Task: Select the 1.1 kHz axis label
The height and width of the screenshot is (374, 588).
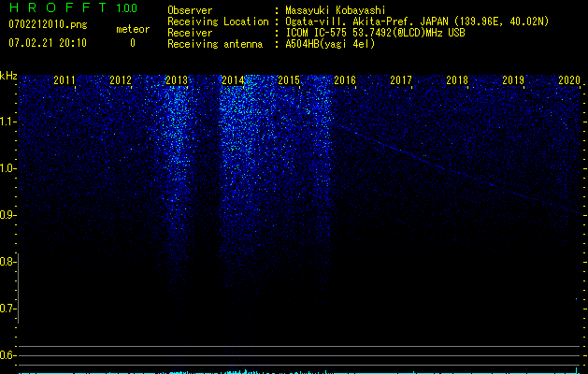Action: (7, 122)
